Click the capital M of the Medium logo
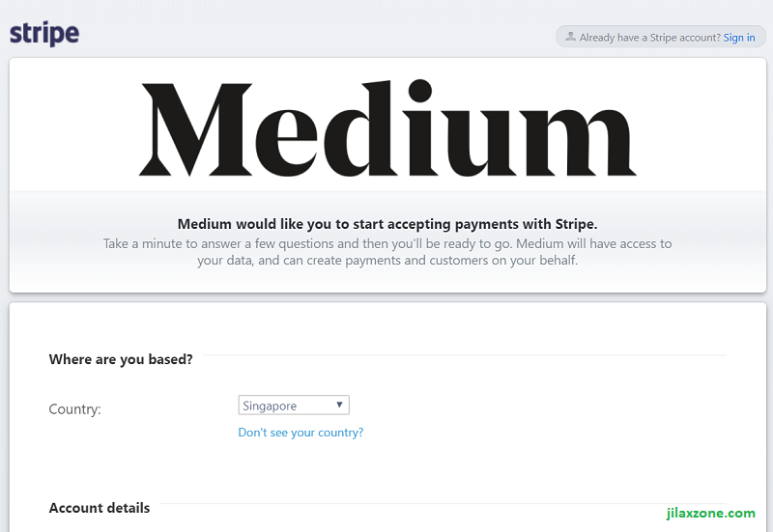 pyautogui.click(x=196, y=130)
